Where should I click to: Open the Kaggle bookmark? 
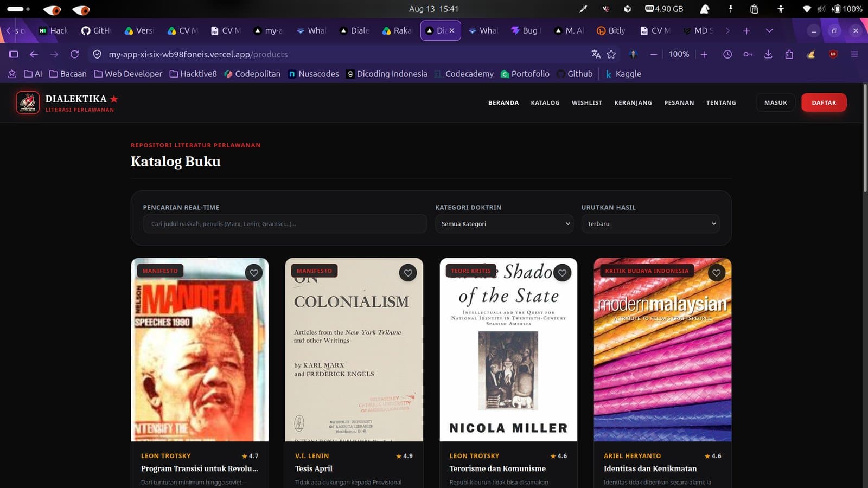pos(623,74)
